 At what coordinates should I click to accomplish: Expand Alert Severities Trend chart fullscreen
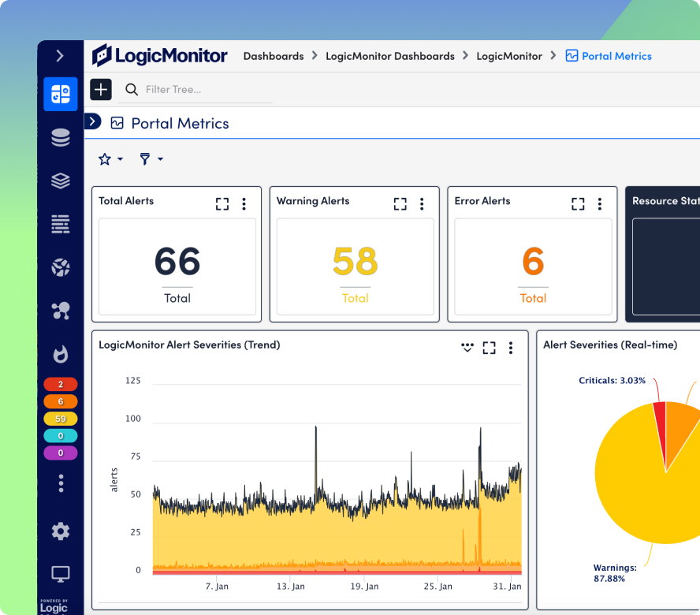[x=490, y=348]
